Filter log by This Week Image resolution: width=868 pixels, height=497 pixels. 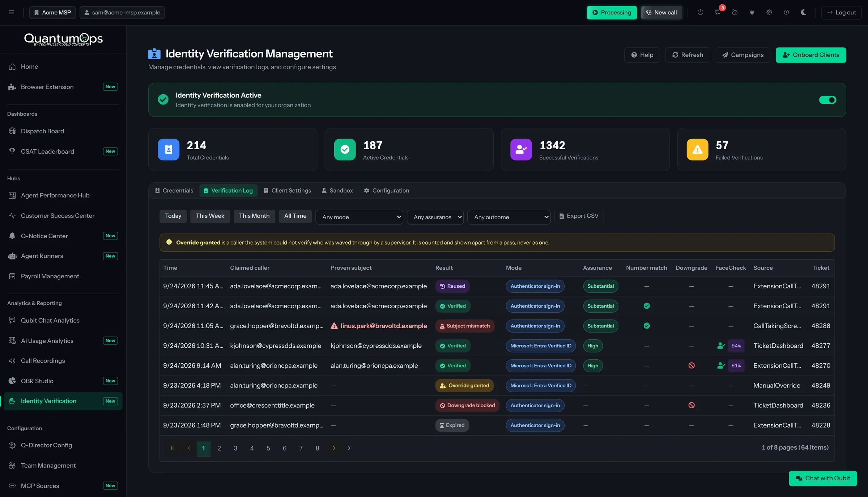tap(210, 216)
